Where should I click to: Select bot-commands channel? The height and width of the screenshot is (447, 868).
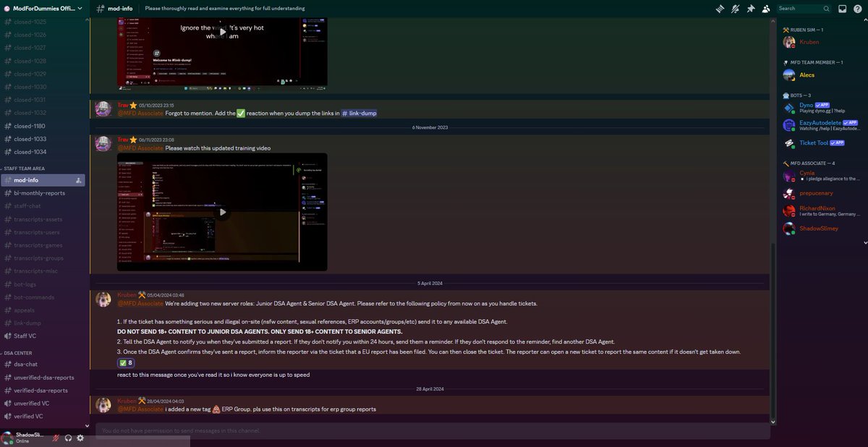pyautogui.click(x=43, y=297)
